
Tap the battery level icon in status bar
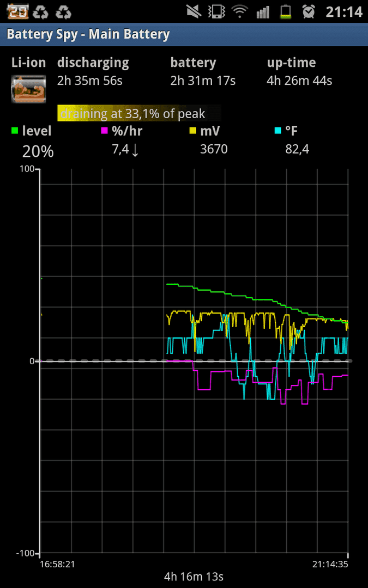tap(286, 11)
